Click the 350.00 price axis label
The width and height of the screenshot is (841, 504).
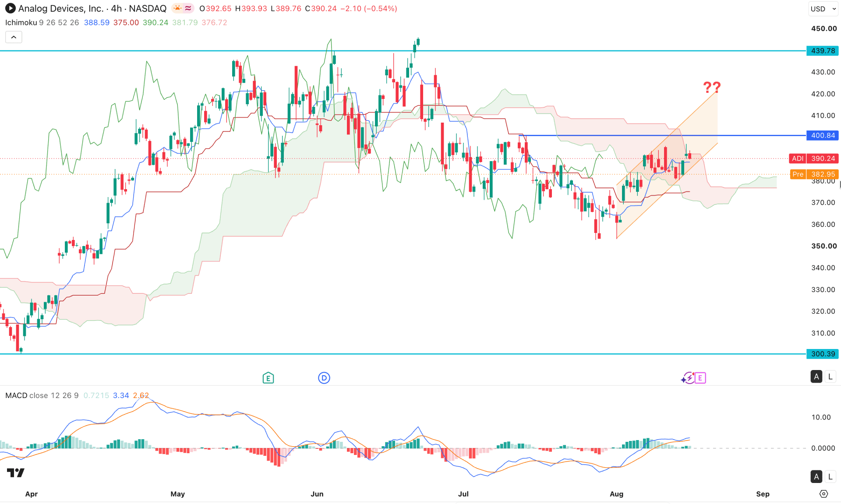[x=824, y=246]
